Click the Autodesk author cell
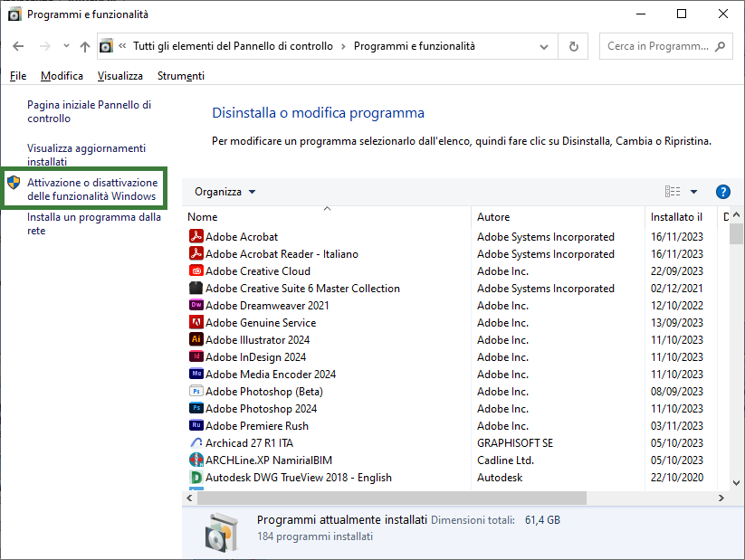 (500, 478)
